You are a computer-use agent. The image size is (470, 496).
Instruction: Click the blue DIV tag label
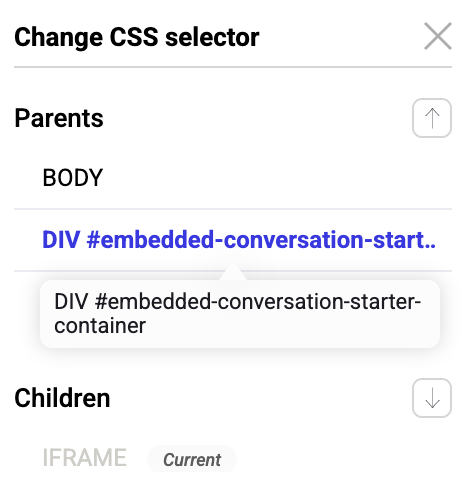61,240
